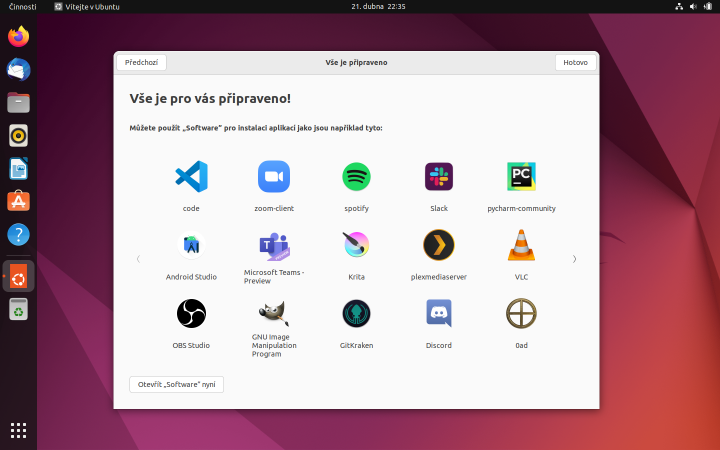Click the 'Slack' app label

pos(439,208)
